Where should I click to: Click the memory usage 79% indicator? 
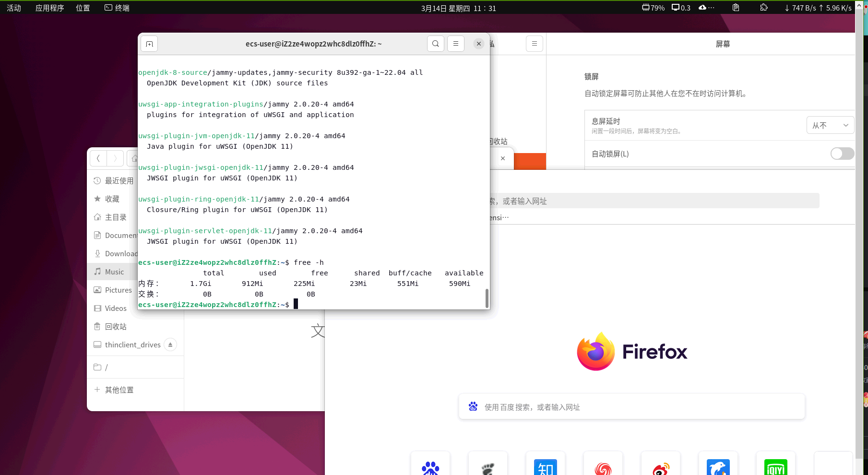tap(654, 8)
